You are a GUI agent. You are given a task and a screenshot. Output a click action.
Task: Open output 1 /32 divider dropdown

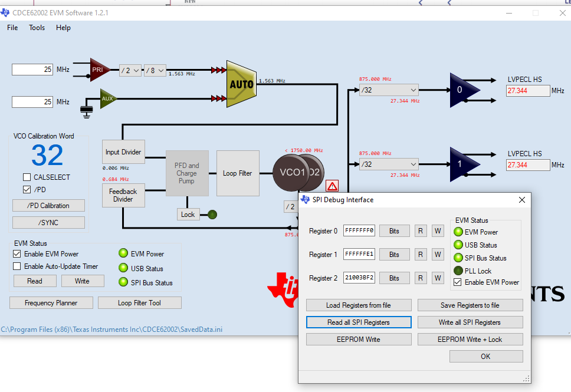389,164
